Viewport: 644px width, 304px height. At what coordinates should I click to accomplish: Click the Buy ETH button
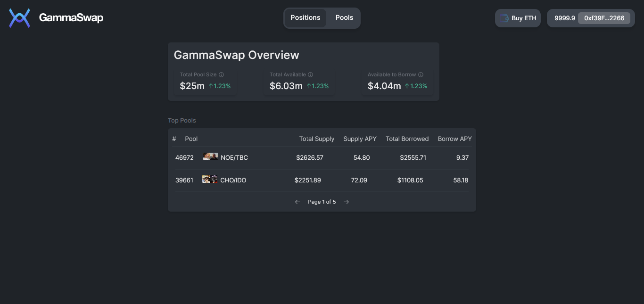pyautogui.click(x=518, y=18)
